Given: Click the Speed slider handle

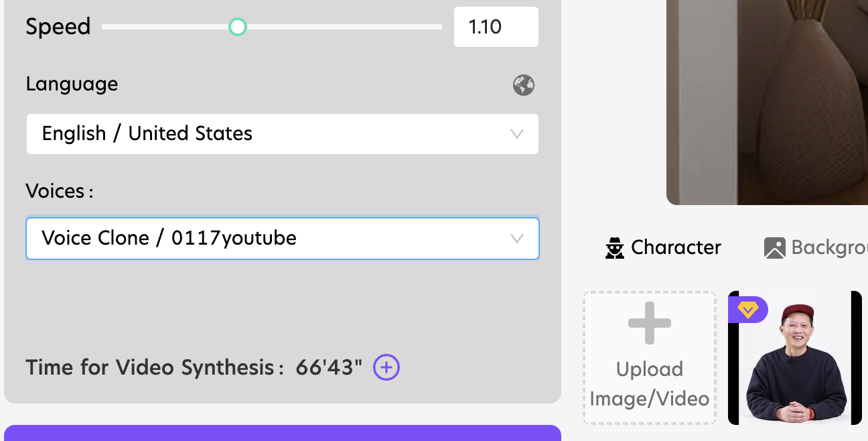Looking at the screenshot, I should click(x=238, y=27).
